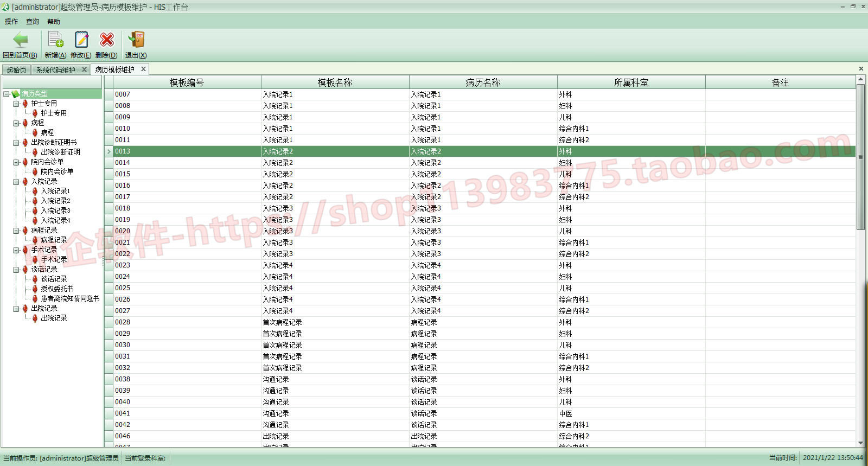Click 首次病程记录 in row 0030
Screen dimensions: 868x466
point(335,345)
